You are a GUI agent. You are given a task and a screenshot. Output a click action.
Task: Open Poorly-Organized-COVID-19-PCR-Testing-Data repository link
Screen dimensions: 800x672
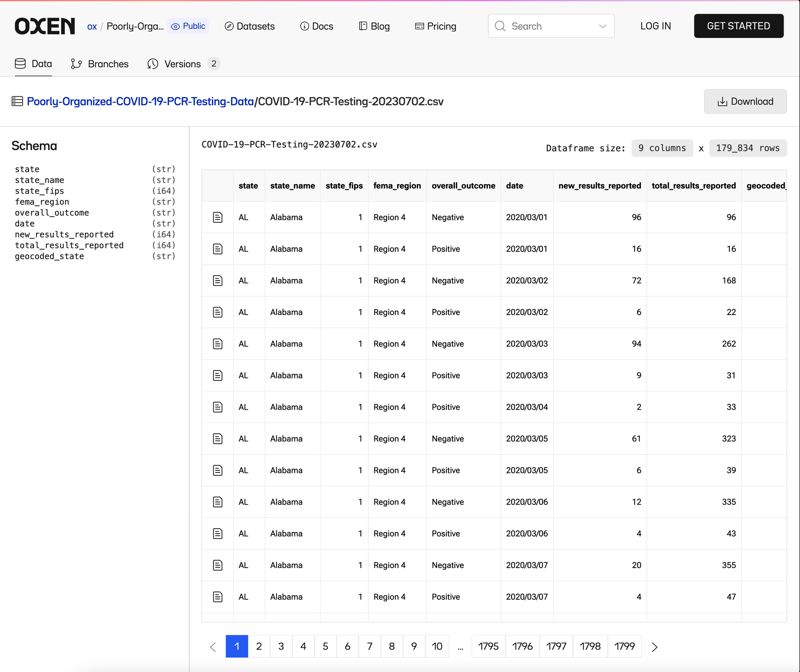[140, 102]
